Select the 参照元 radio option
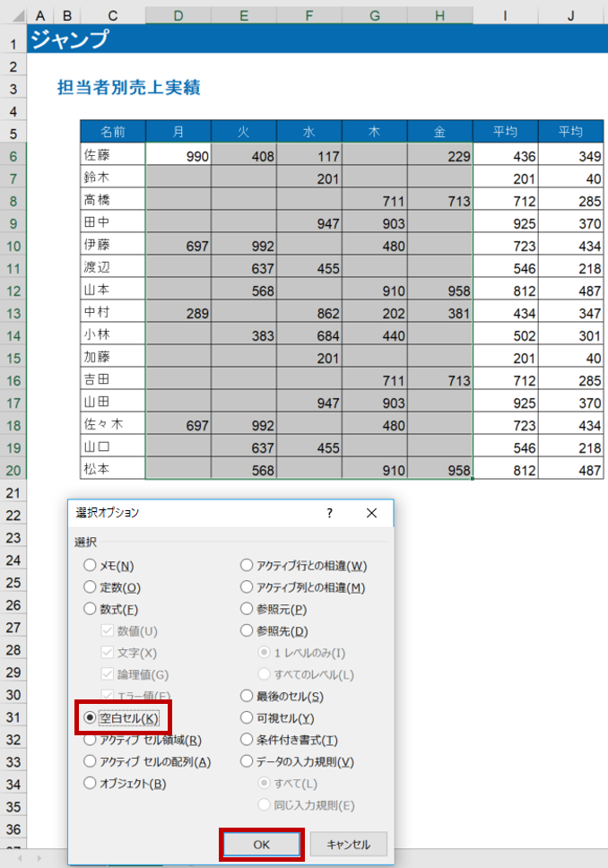The image size is (608, 868). (248, 609)
